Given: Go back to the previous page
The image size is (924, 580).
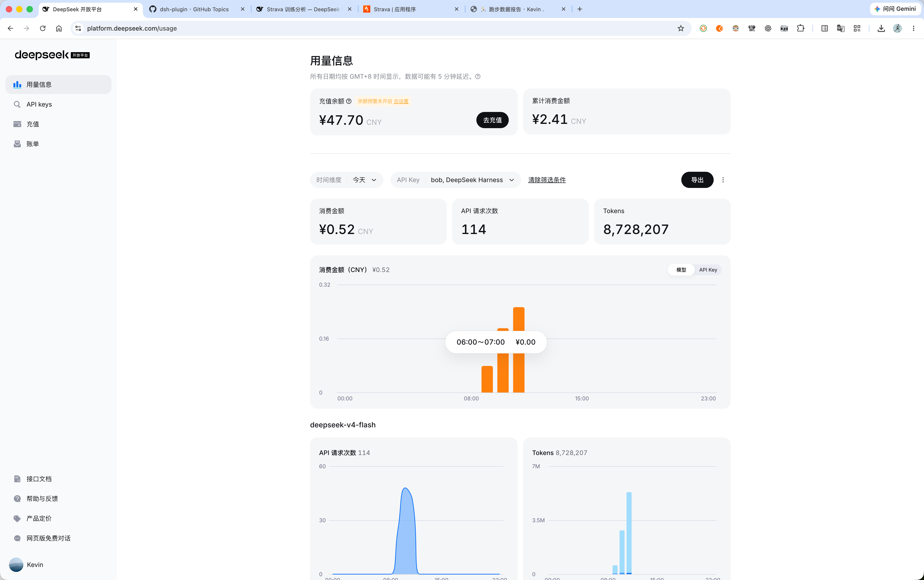Looking at the screenshot, I should coord(10,28).
